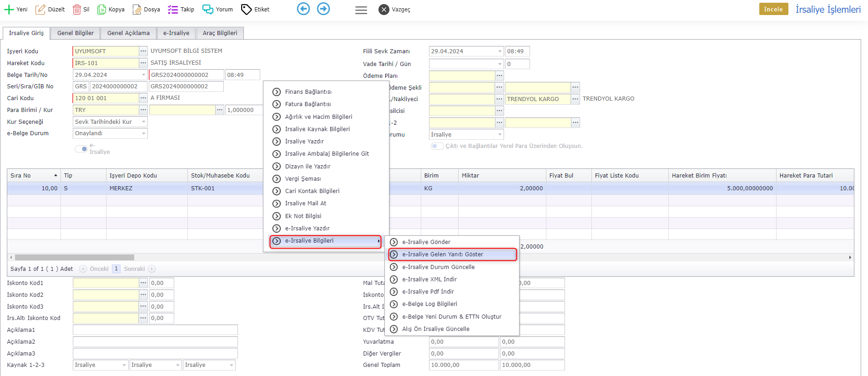Open lookup next to TRENDYOL KARGO field
Viewport: 868px width, 376px height.
tap(575, 99)
